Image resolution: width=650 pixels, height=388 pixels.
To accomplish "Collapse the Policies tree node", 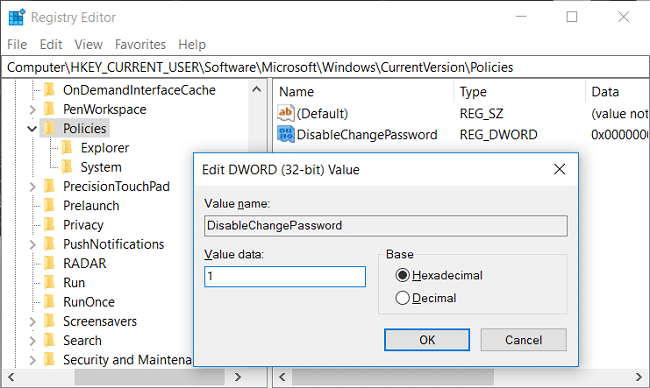I will (32, 129).
